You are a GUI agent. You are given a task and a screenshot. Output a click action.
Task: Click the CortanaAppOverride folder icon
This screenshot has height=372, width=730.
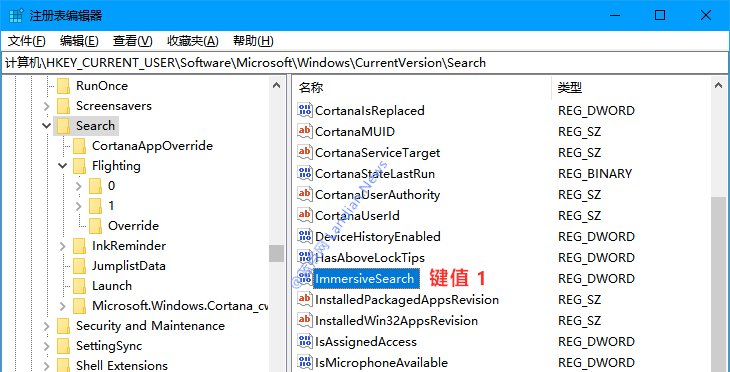tap(80, 146)
